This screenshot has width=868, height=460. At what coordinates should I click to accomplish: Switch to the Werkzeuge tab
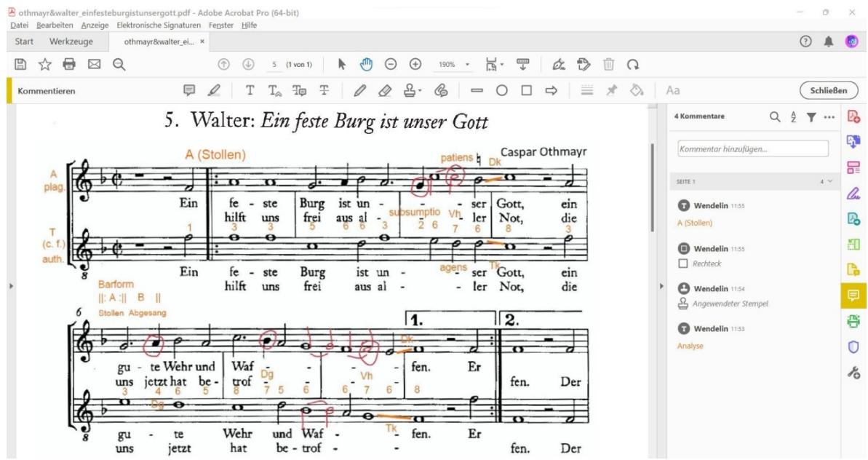coord(71,41)
